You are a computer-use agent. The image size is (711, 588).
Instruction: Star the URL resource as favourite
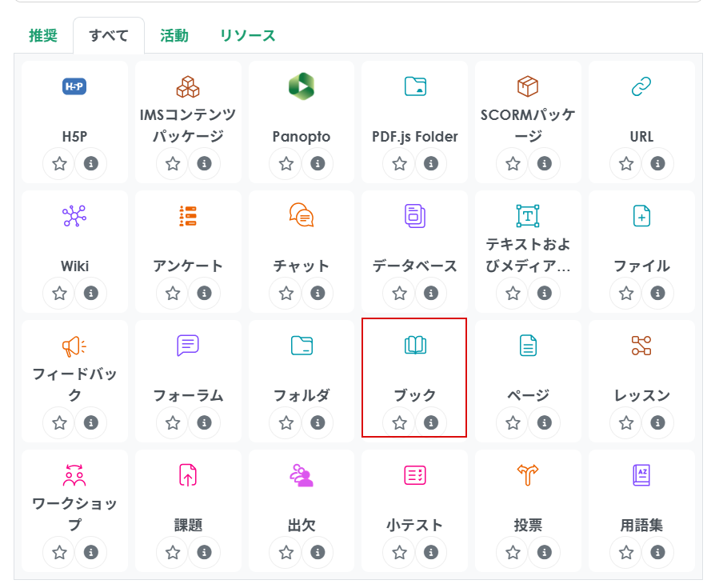(x=626, y=164)
